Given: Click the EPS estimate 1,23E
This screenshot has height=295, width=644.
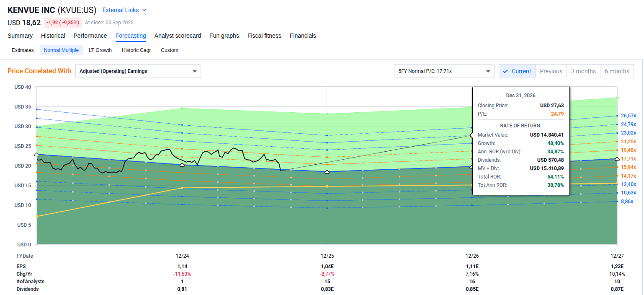Looking at the screenshot, I should click(617, 267).
